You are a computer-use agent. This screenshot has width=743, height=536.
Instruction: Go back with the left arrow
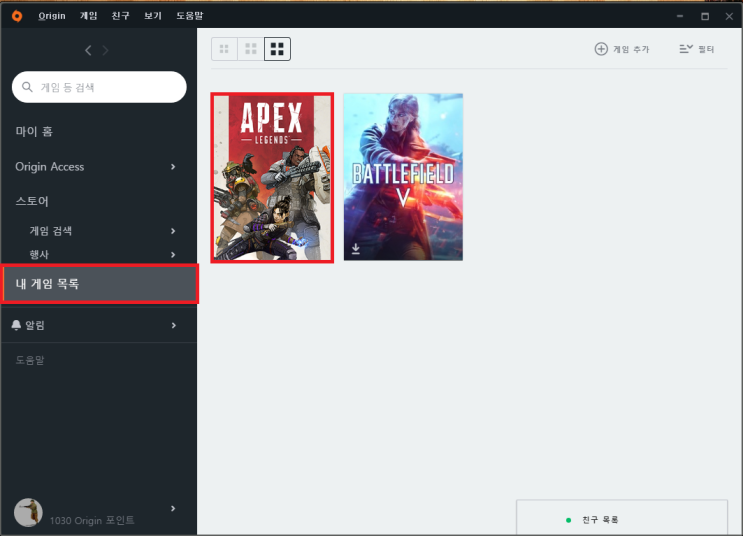[88, 50]
